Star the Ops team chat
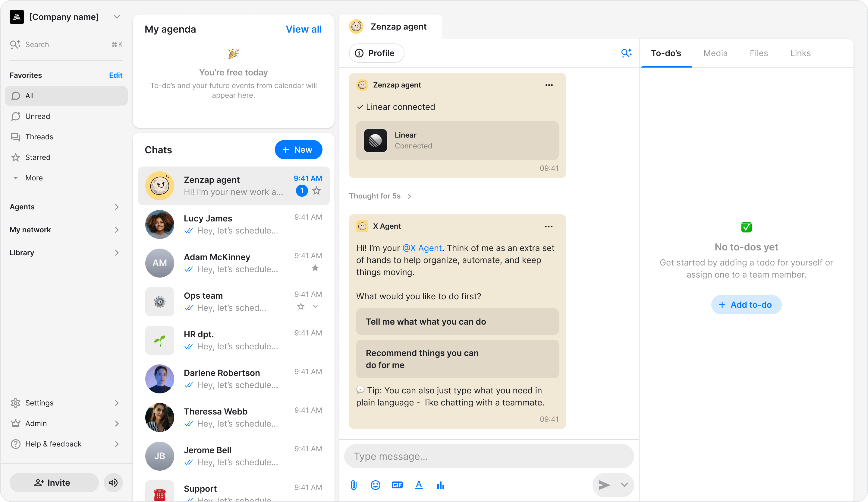The image size is (868, 502). pos(301,307)
